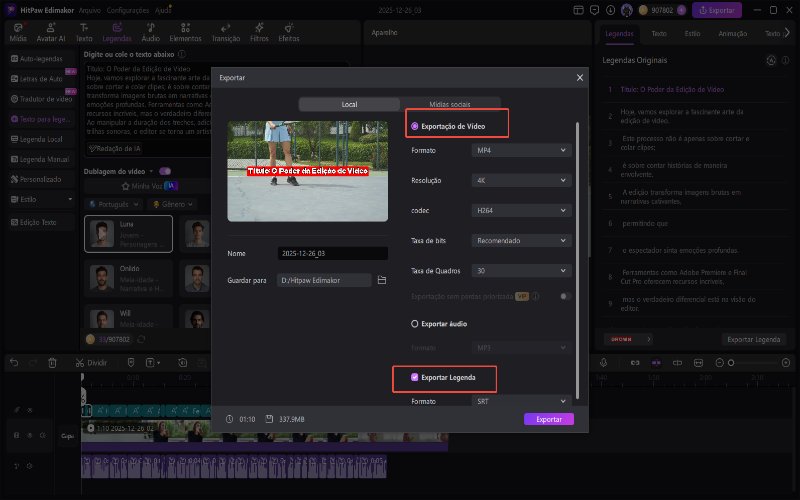The height and width of the screenshot is (500, 800).
Task: Uncheck the Exportar Legenda checkbox
Action: tap(414, 378)
